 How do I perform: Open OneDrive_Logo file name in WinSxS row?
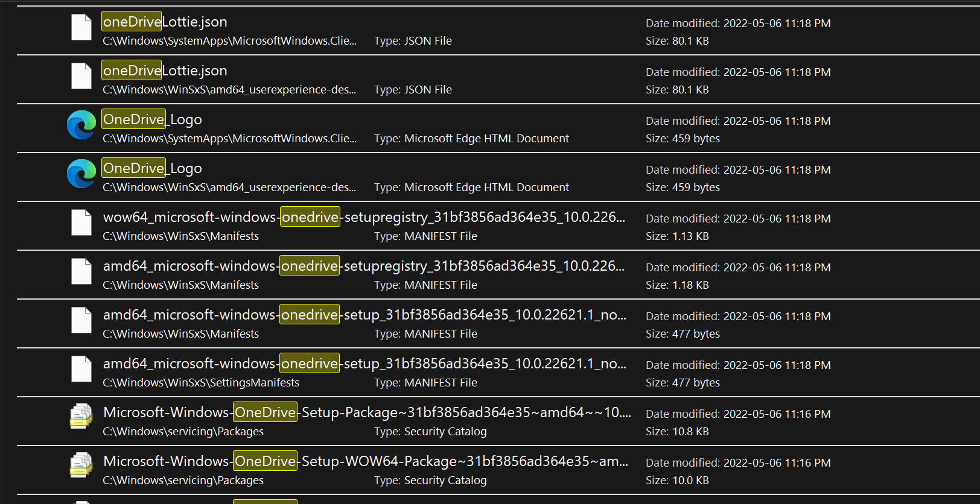(152, 168)
